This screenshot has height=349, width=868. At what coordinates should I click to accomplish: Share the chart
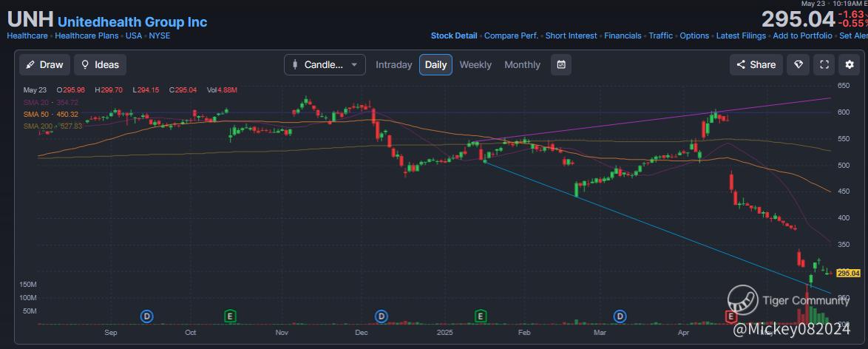(756, 65)
